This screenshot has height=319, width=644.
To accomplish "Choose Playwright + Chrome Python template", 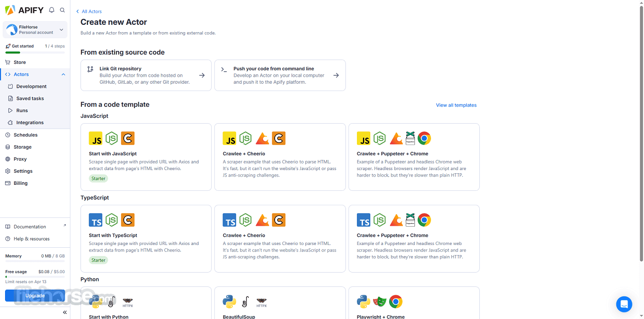I will [x=414, y=303].
